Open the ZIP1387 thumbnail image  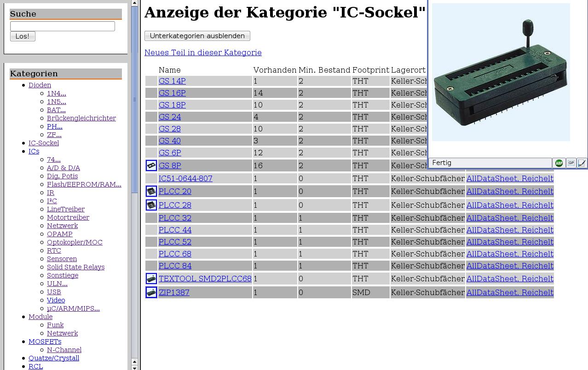(151, 292)
